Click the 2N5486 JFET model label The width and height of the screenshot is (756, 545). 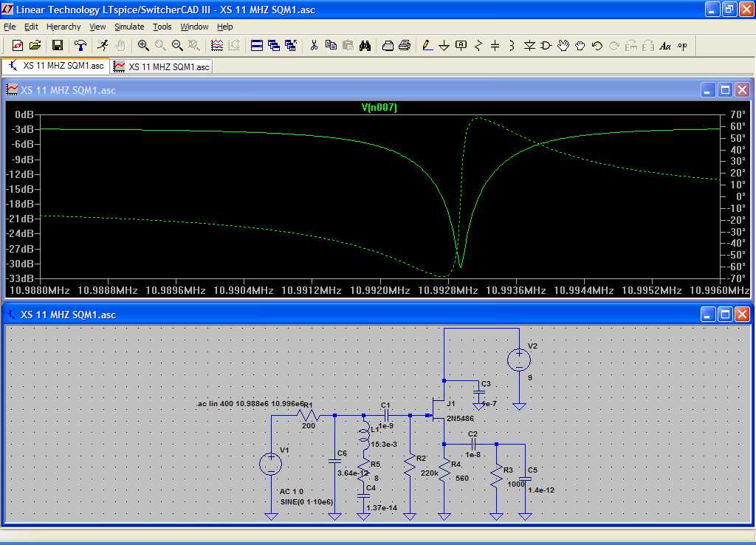(461, 418)
